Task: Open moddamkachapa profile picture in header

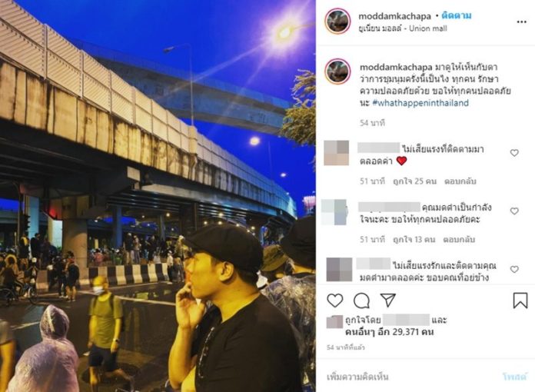Action: click(x=337, y=22)
